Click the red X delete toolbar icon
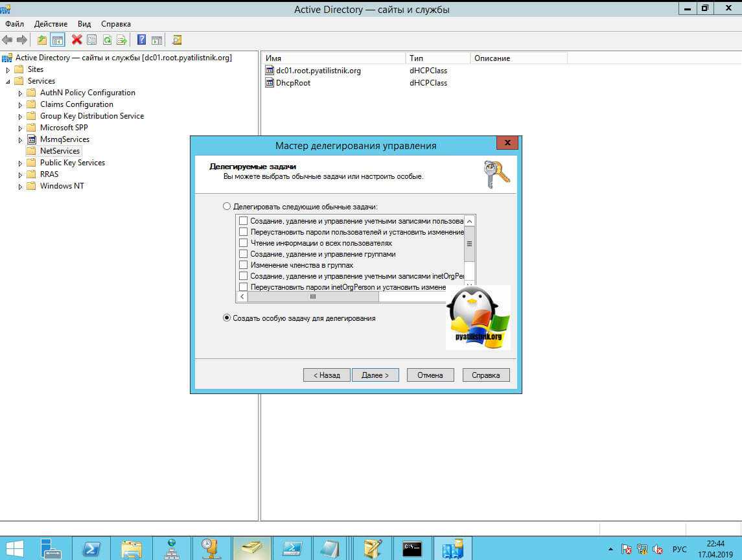 pyautogui.click(x=76, y=40)
